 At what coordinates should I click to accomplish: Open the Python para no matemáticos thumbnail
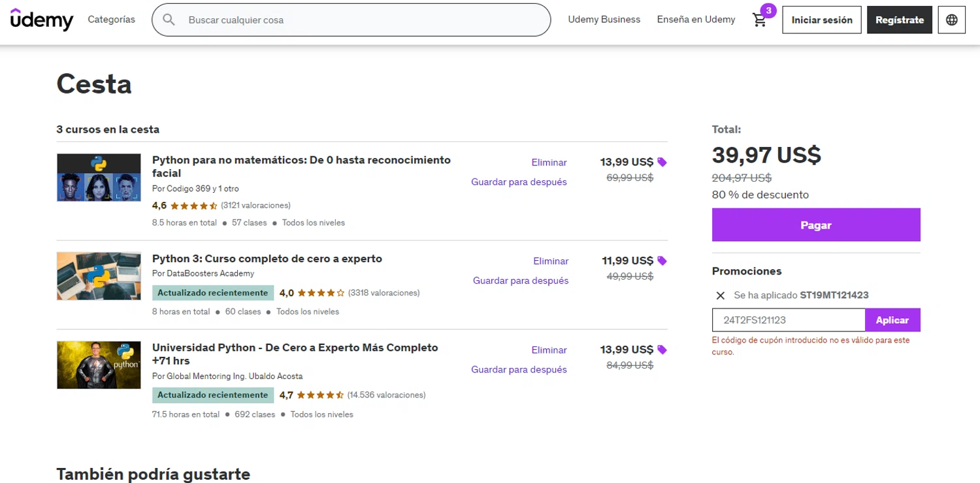[x=99, y=177]
